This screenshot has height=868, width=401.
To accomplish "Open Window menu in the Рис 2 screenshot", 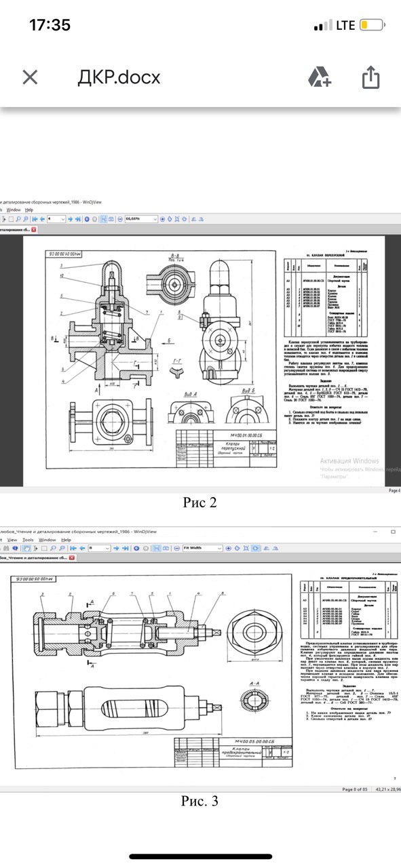I will [x=14, y=210].
